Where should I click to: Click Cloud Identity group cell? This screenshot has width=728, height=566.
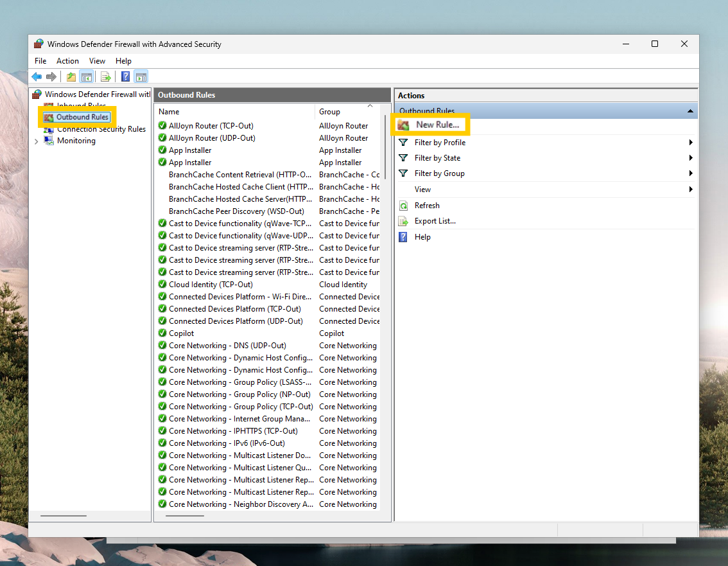[343, 285]
